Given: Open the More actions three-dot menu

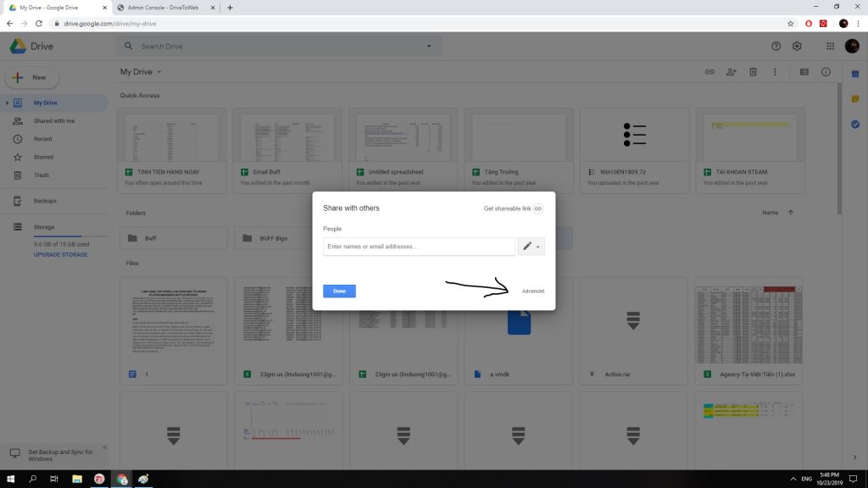Looking at the screenshot, I should [x=775, y=72].
